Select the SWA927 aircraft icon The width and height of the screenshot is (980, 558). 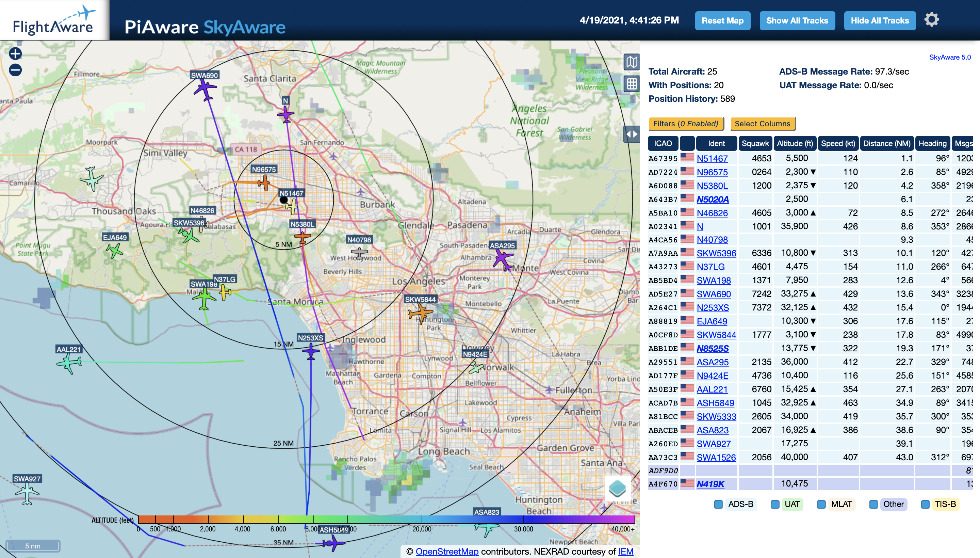27,494
